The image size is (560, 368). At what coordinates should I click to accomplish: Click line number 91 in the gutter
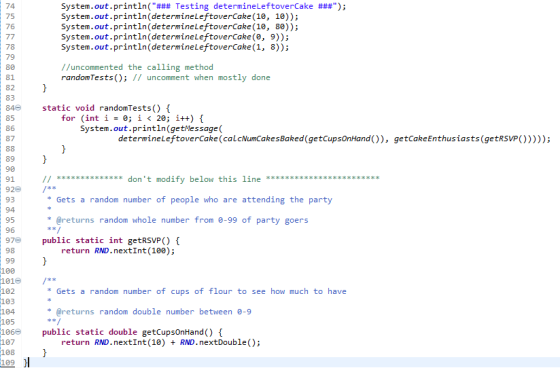(10, 179)
